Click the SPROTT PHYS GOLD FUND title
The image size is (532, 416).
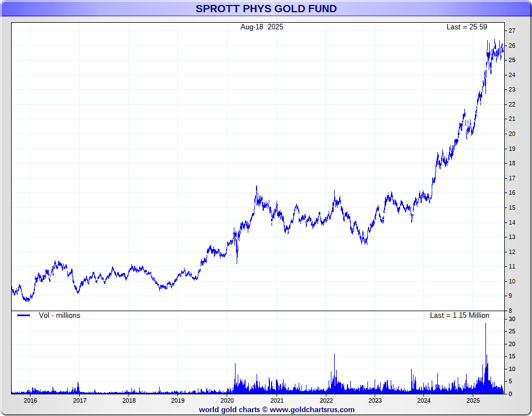coord(266,8)
